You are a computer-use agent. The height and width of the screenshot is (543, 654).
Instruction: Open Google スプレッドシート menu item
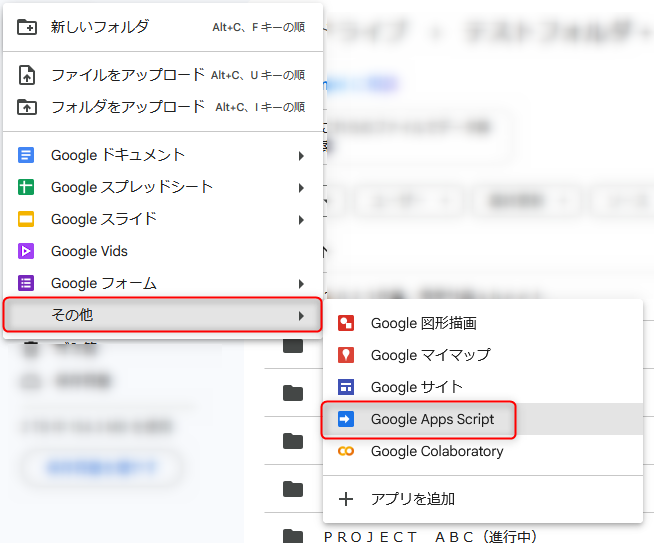[163, 187]
